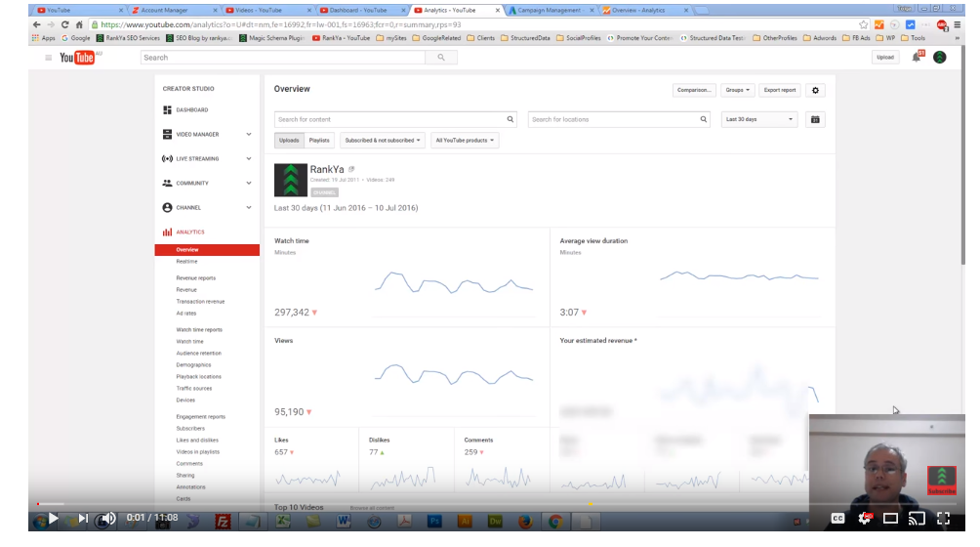Open the hamburger guide menu
The height and width of the screenshot is (547, 980).
tap(48, 58)
